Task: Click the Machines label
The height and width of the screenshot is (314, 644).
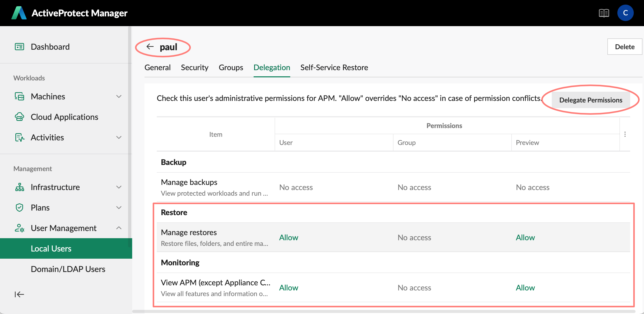Action: [48, 96]
